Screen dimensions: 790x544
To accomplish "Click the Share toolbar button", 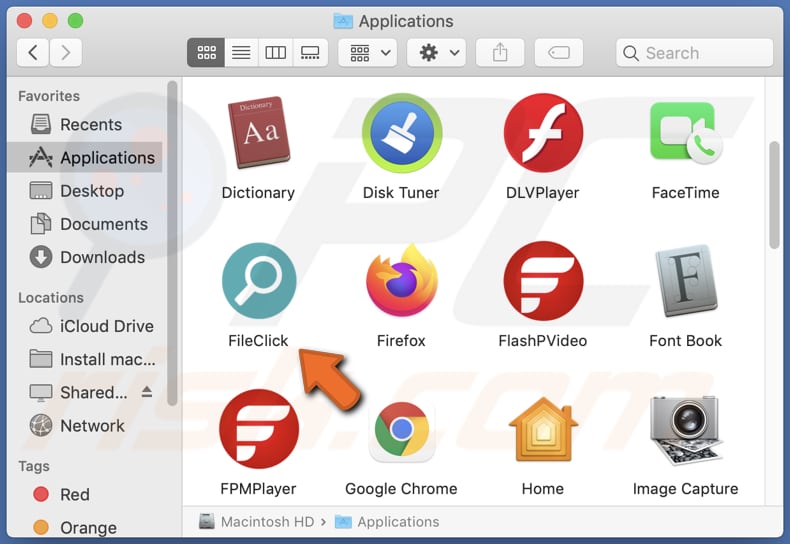I will pyautogui.click(x=500, y=52).
